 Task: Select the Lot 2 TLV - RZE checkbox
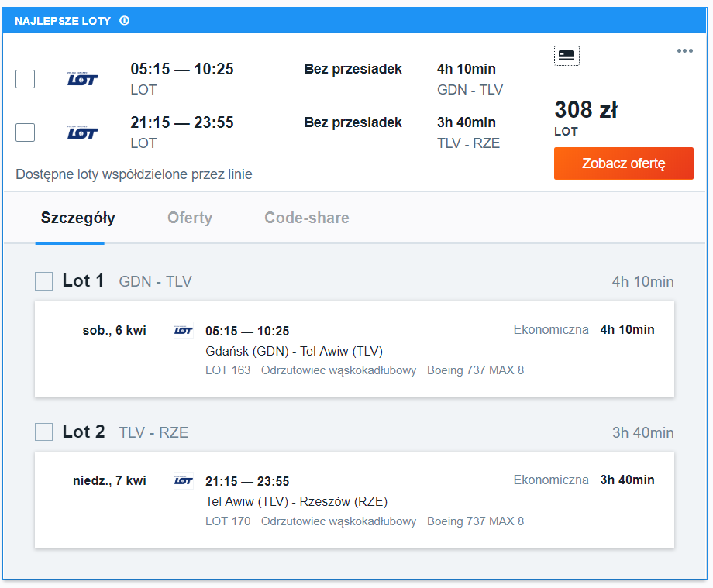click(43, 432)
